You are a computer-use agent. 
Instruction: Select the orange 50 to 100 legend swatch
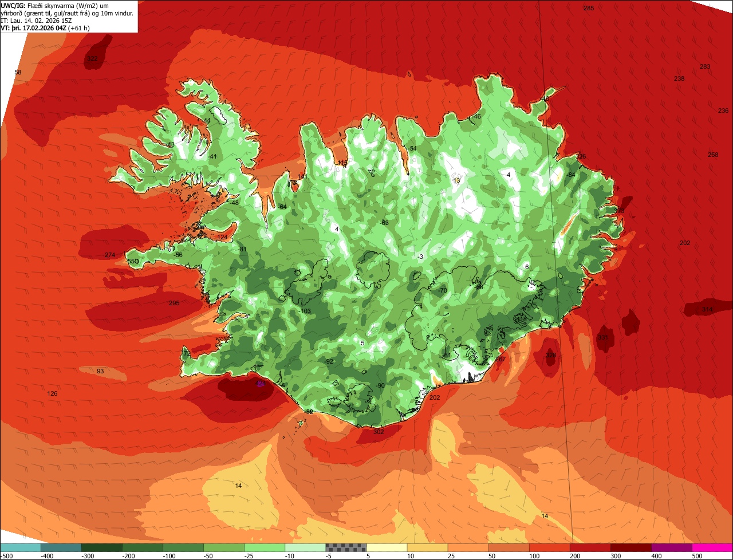(x=509, y=547)
